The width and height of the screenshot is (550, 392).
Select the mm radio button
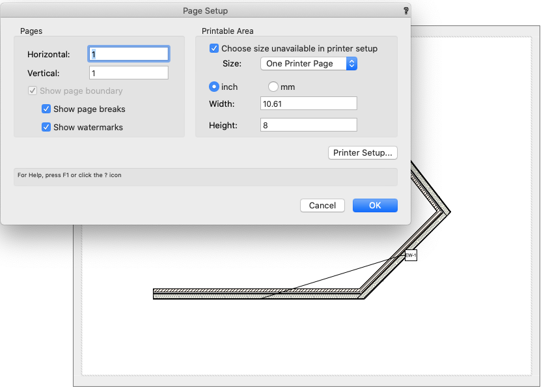tap(273, 86)
